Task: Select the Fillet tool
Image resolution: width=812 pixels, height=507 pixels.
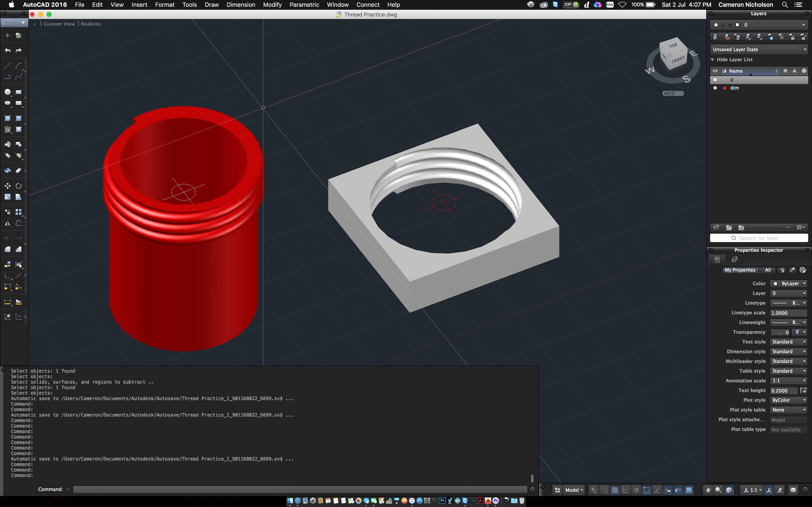Action: coord(7,249)
